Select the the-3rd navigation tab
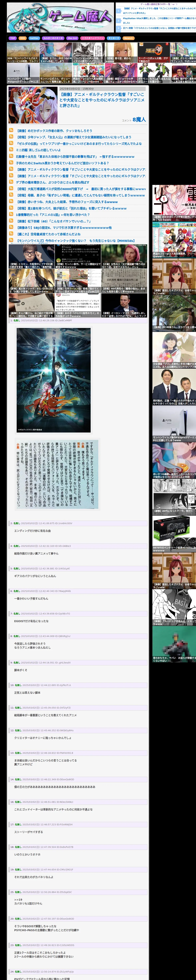Viewport: 196px width, 980px height. coord(72,38)
